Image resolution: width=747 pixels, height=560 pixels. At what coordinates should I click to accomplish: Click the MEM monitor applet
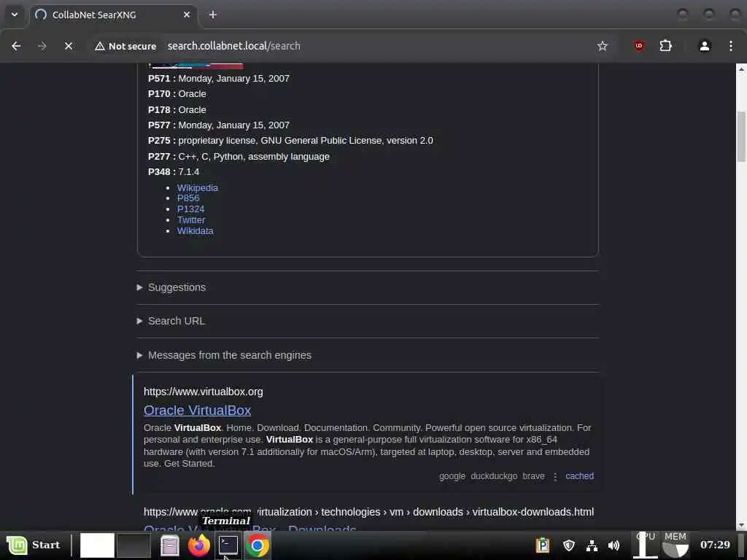pyautogui.click(x=676, y=545)
